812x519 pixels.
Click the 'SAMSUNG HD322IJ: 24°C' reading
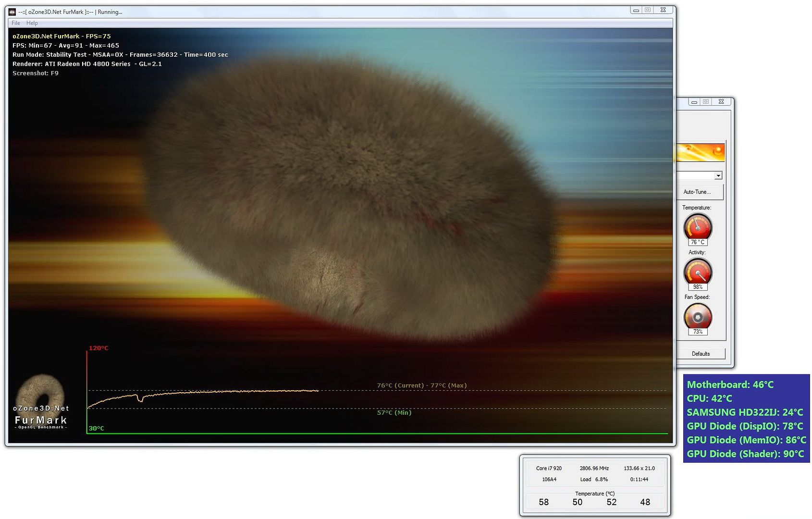tap(745, 412)
